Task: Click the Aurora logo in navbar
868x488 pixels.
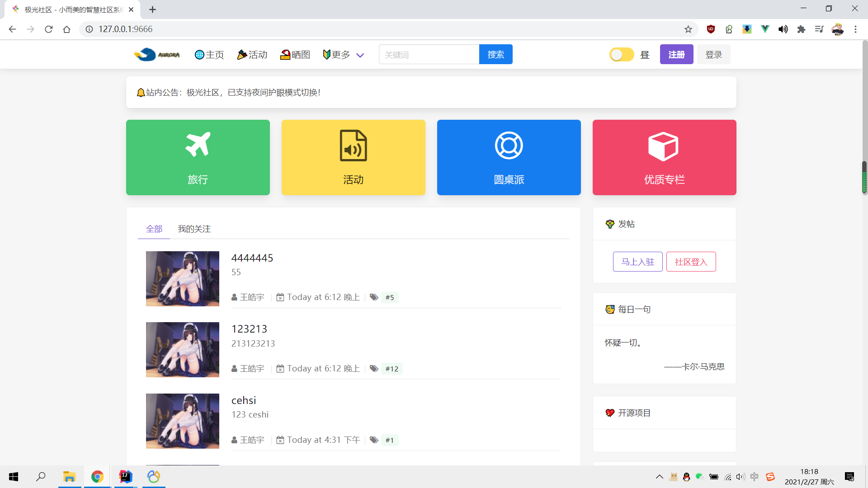Action: click(157, 55)
